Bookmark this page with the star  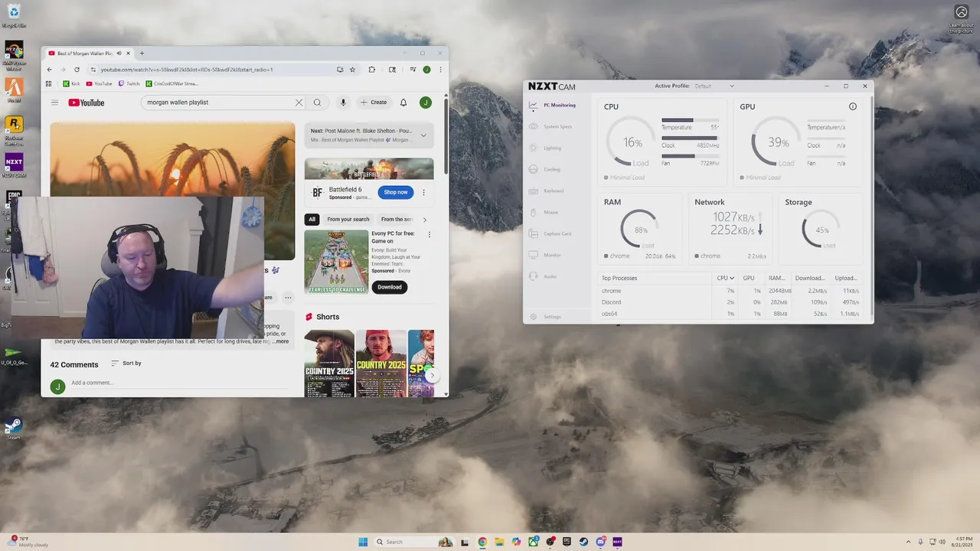click(352, 70)
